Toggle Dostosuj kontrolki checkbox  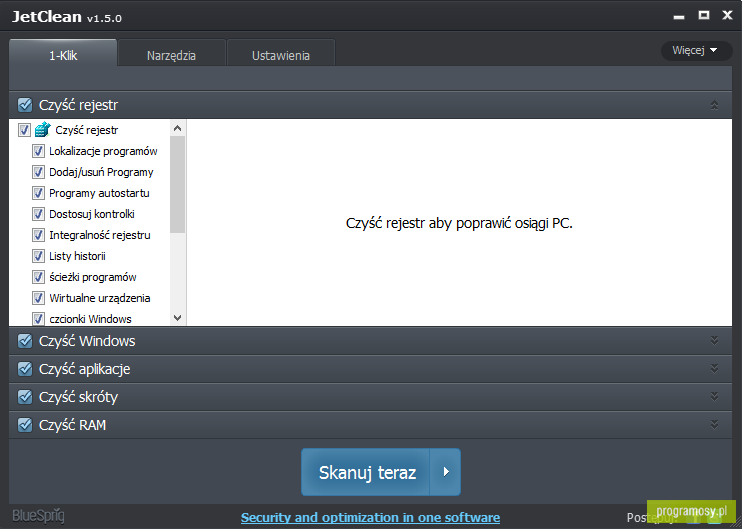(x=38, y=214)
